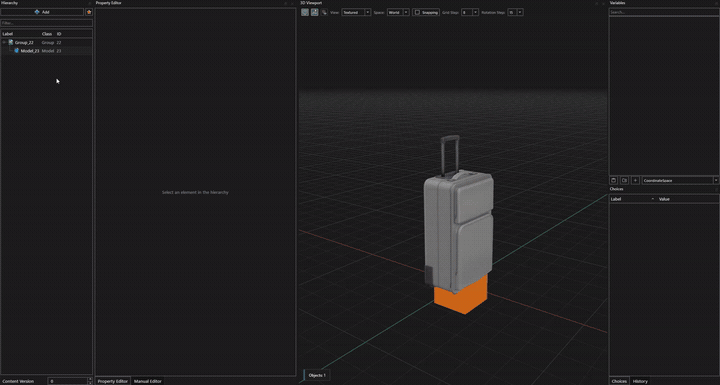720x385 pixels.
Task: Switch to the Choices tab
Action: (619, 381)
